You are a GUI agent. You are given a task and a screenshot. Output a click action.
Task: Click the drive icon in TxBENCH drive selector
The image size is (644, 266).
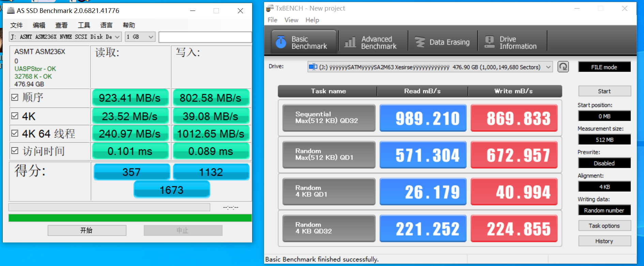(313, 67)
